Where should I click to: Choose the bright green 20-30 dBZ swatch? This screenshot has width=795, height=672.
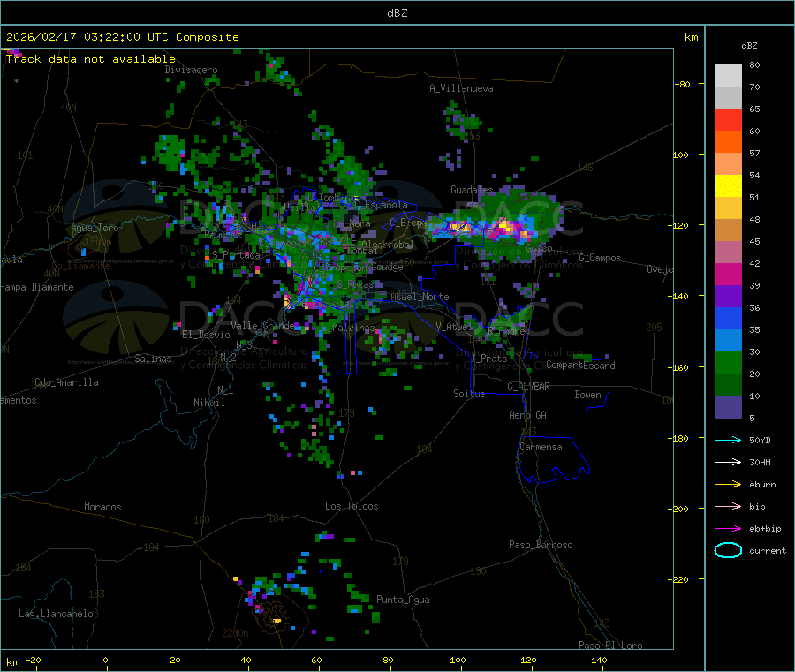tap(728, 362)
